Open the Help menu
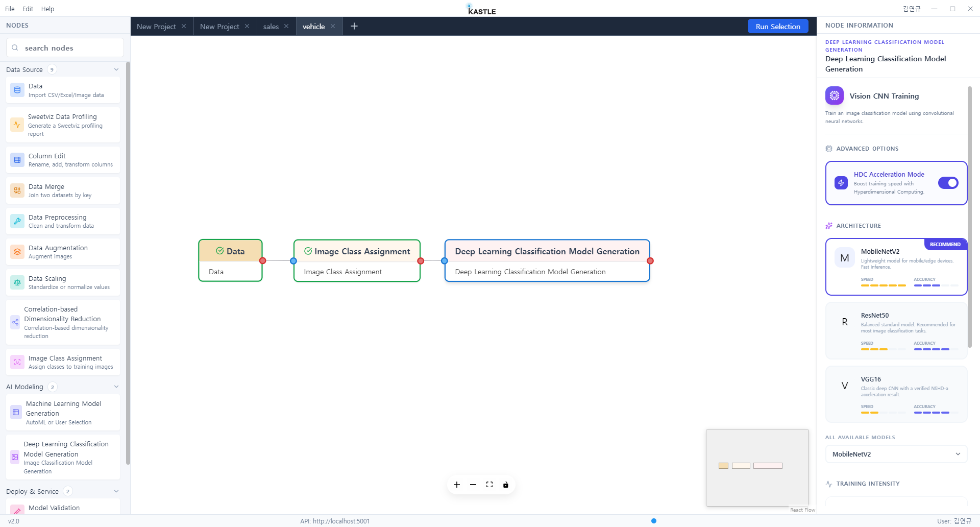This screenshot has height=527, width=980. [47, 9]
